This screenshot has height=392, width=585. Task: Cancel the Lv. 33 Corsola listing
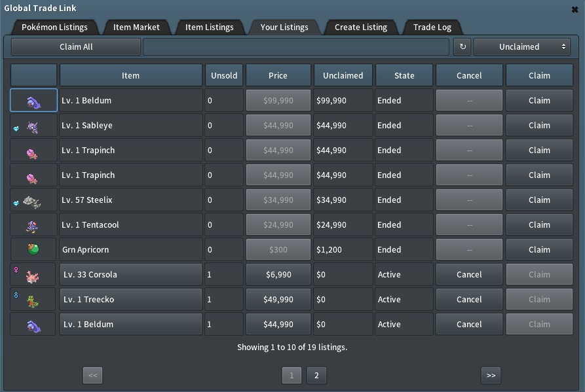click(x=469, y=275)
